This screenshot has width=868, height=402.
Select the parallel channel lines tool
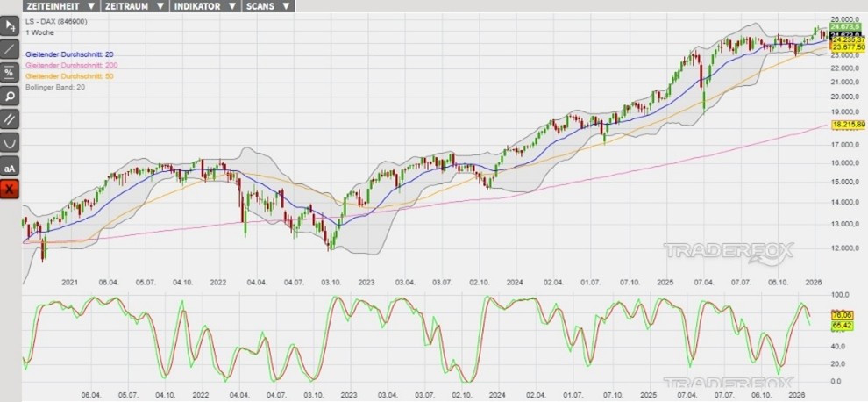(10, 118)
